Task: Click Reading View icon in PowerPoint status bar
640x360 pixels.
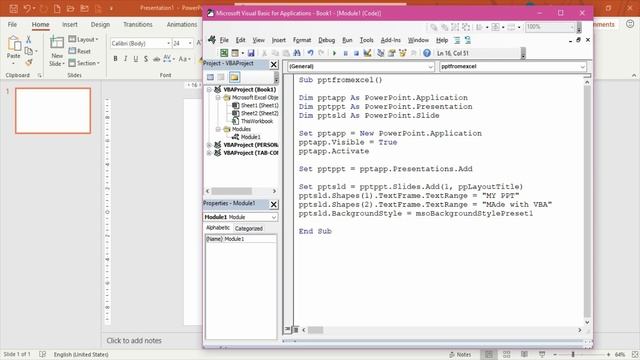Action: pos(524,354)
